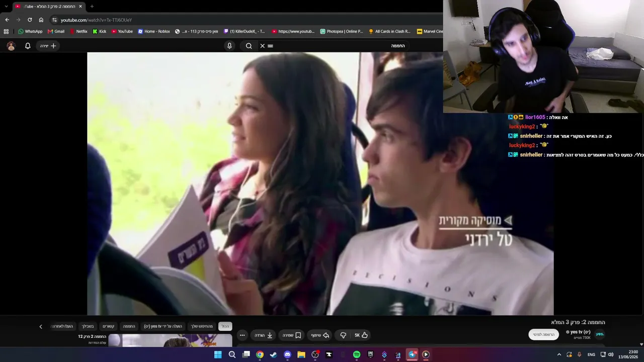Click the YouTube address bar URL

pyautogui.click(x=96, y=20)
